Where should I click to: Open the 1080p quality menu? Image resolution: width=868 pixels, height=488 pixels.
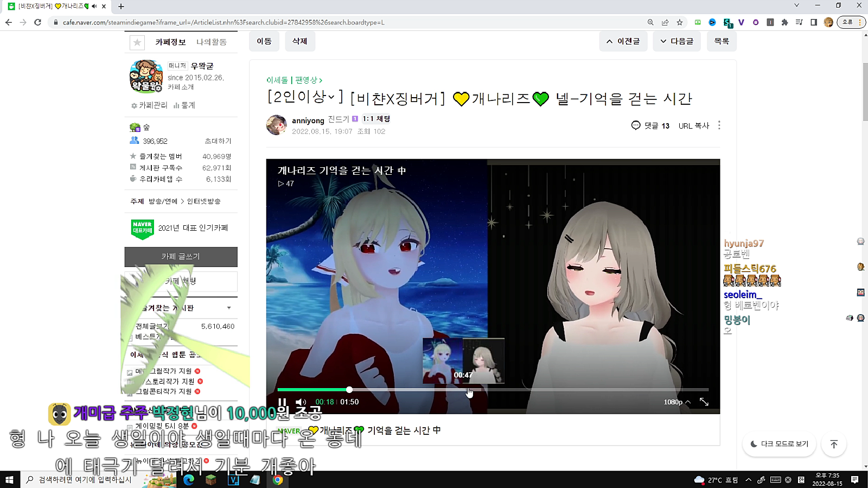(x=677, y=402)
